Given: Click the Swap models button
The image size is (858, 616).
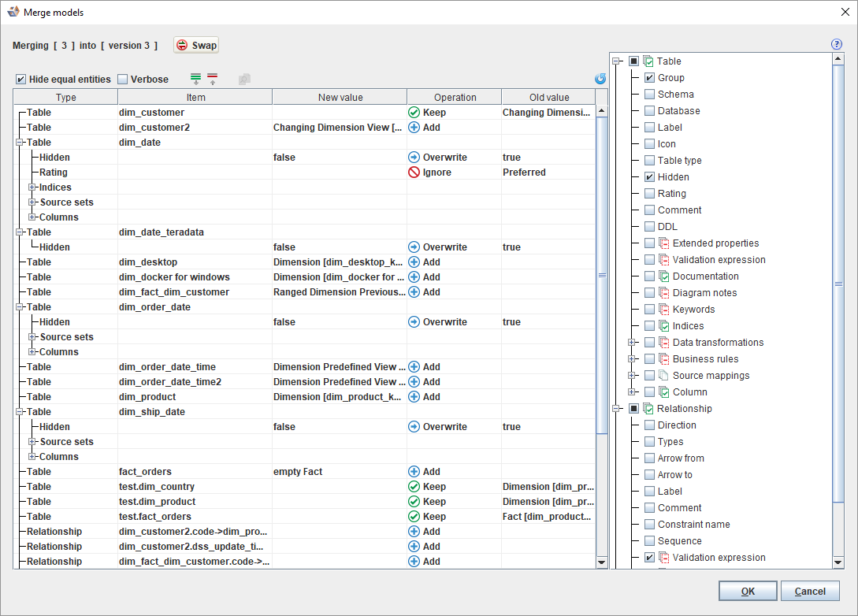Looking at the screenshot, I should coord(196,46).
